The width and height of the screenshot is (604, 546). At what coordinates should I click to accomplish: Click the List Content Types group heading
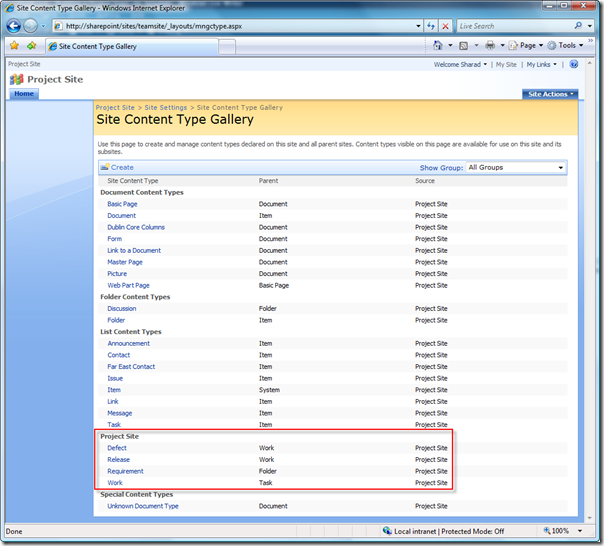(x=131, y=332)
